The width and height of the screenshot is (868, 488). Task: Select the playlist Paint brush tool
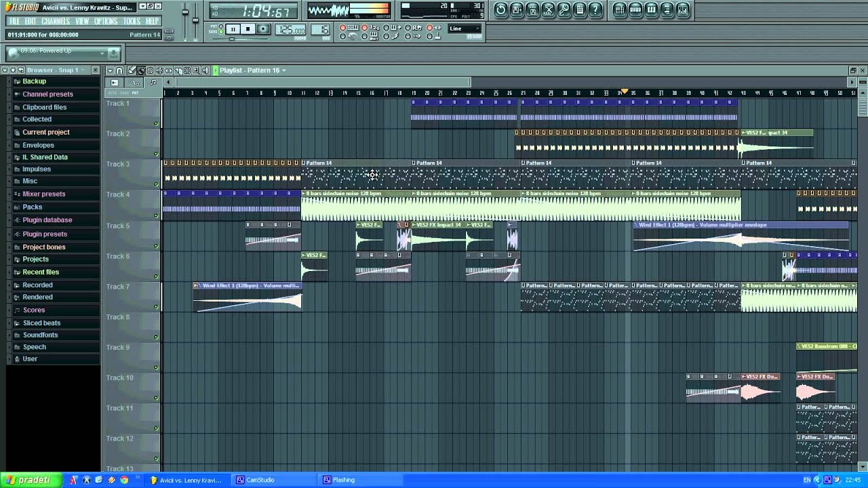click(141, 70)
